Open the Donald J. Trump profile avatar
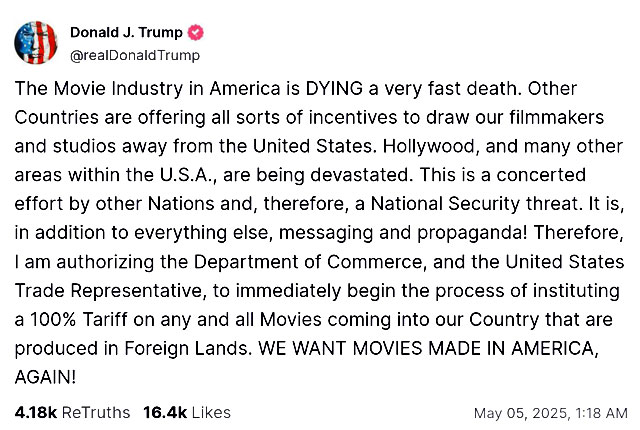This screenshot has width=640, height=430. tap(36, 42)
